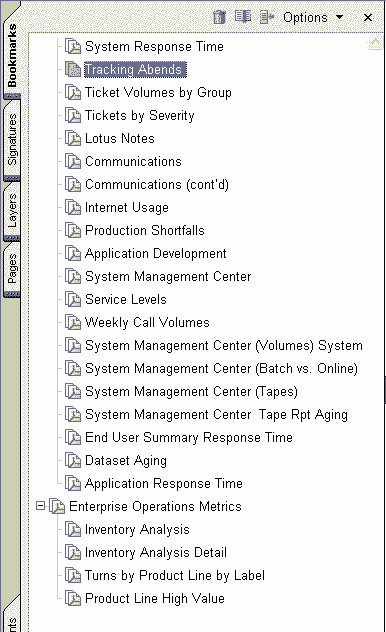
Task: Select the Tracking Abends bookmark
Action: point(135,69)
